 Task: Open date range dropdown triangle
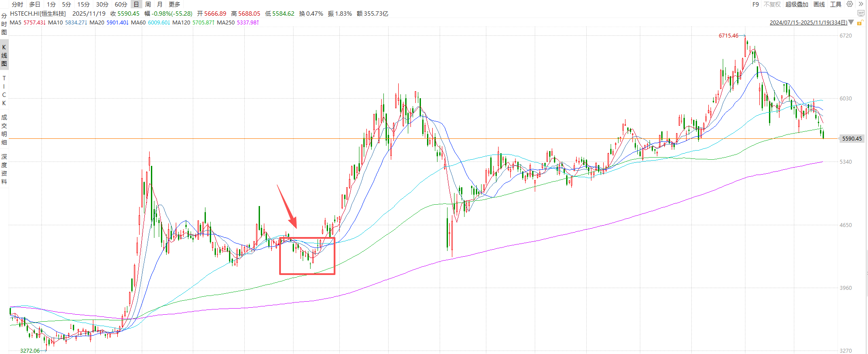point(851,22)
